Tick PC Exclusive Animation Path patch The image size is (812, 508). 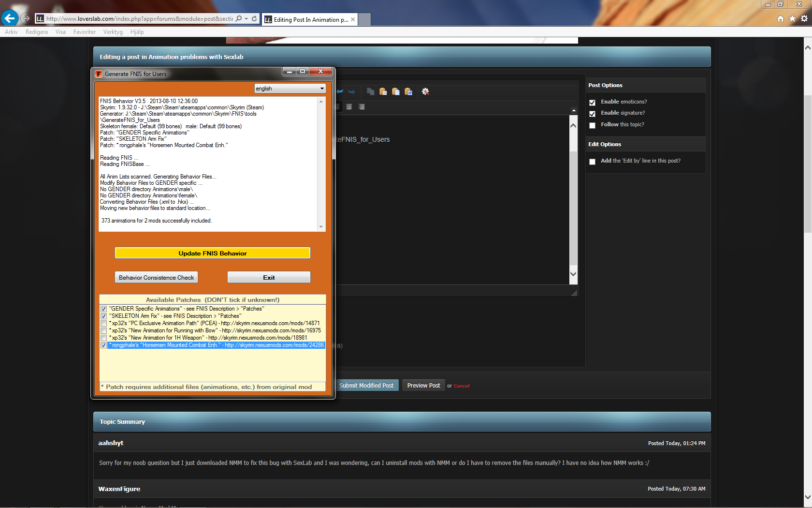[x=103, y=323]
